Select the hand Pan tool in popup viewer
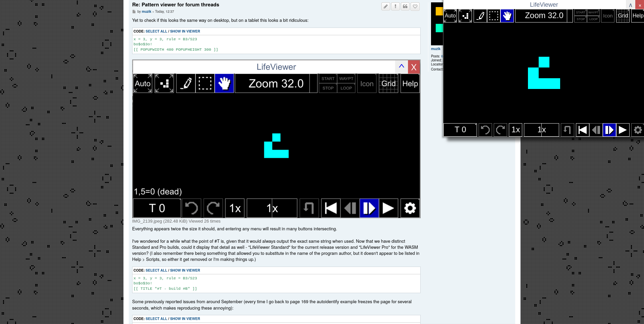Screen dimensions: 644x324 [507, 16]
